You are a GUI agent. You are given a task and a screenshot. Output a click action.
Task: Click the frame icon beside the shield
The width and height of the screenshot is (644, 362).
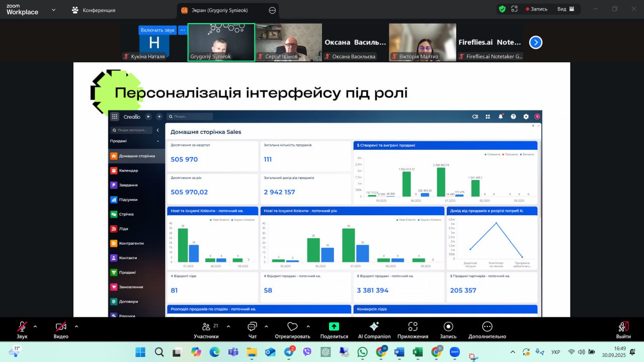click(x=514, y=9)
